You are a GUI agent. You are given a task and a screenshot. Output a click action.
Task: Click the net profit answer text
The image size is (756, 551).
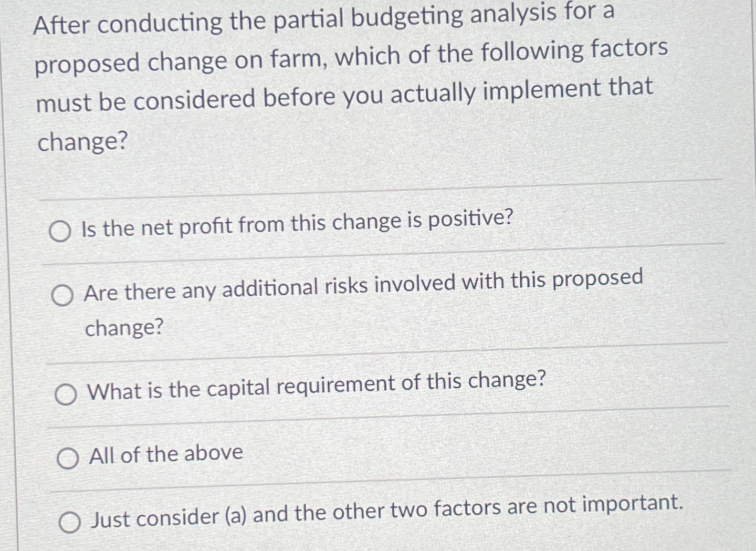297,222
